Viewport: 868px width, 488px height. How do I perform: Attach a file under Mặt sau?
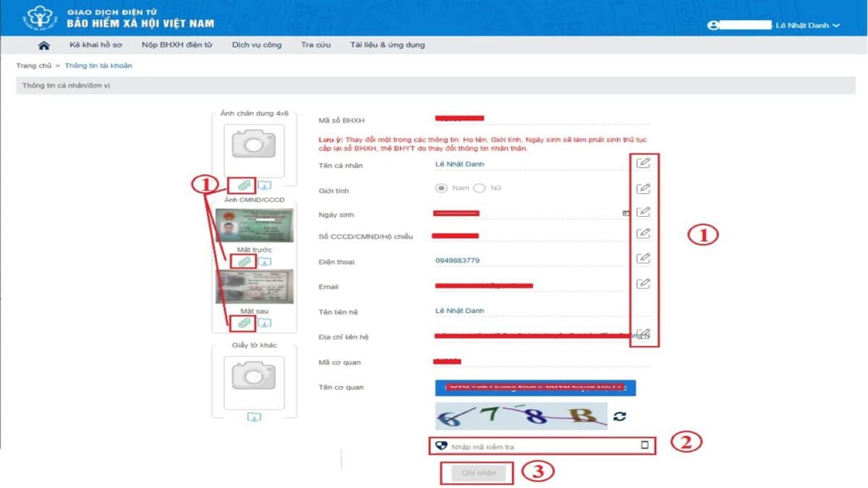[x=242, y=323]
